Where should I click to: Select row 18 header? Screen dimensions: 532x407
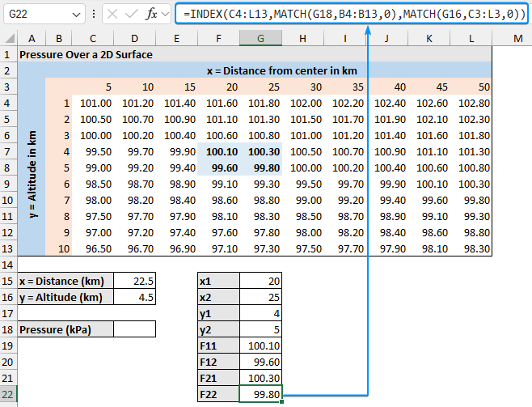pyautogui.click(x=8, y=329)
